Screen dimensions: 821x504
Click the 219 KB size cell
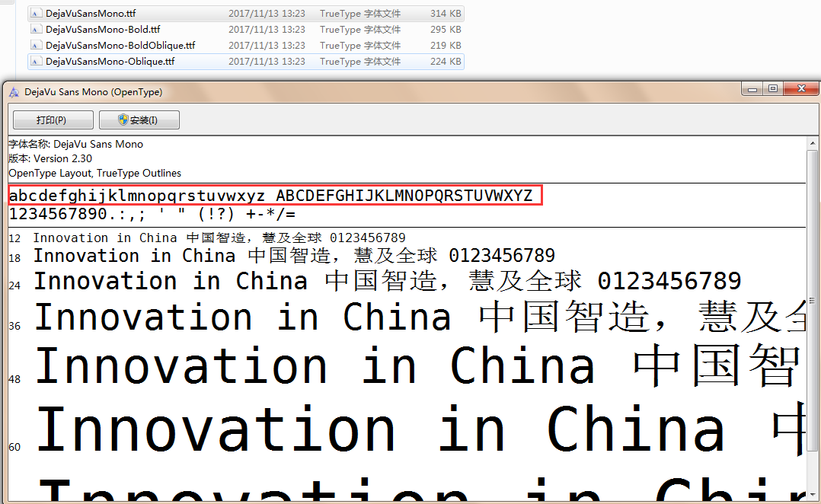(446, 46)
